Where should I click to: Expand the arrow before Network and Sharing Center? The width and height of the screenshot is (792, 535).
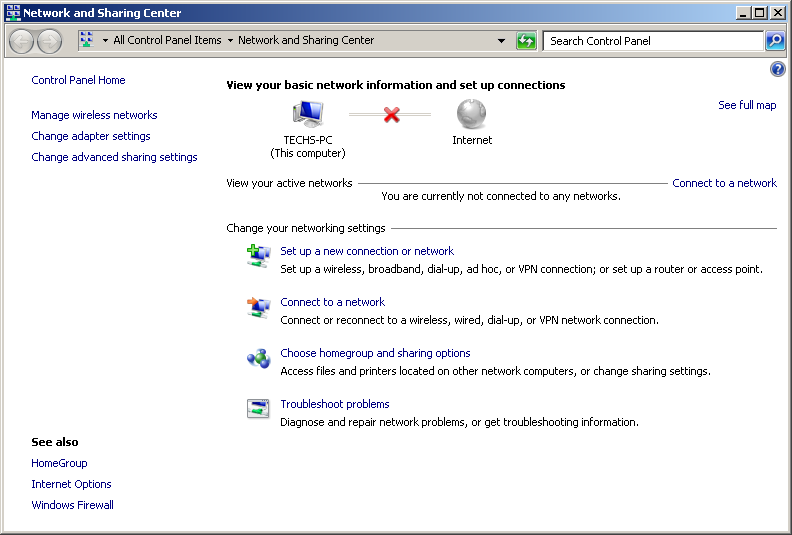[x=230, y=40]
